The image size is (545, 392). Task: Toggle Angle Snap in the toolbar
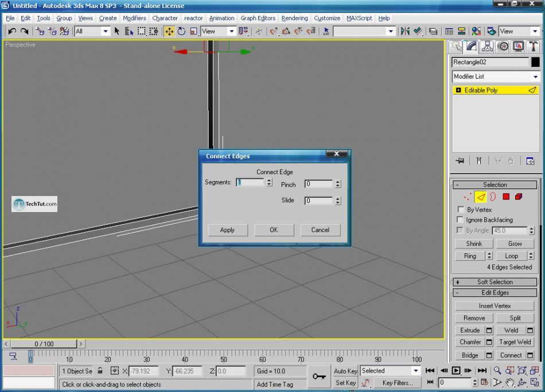pos(286,32)
